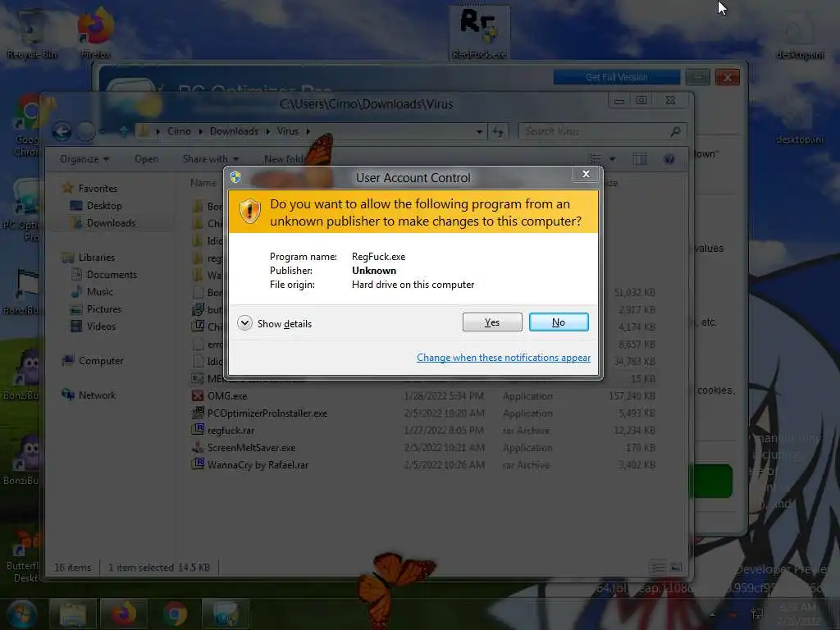Click No in the UAC dialog
The width and height of the screenshot is (840, 630).
[x=558, y=322]
